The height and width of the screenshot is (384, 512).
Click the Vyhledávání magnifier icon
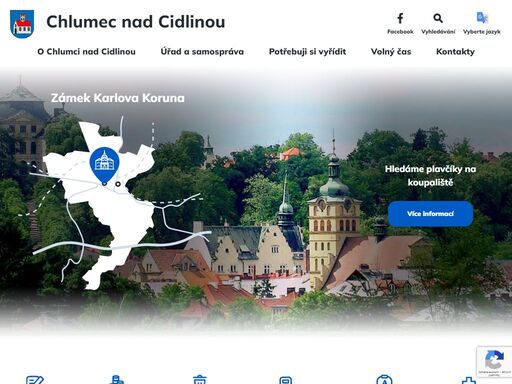point(438,18)
